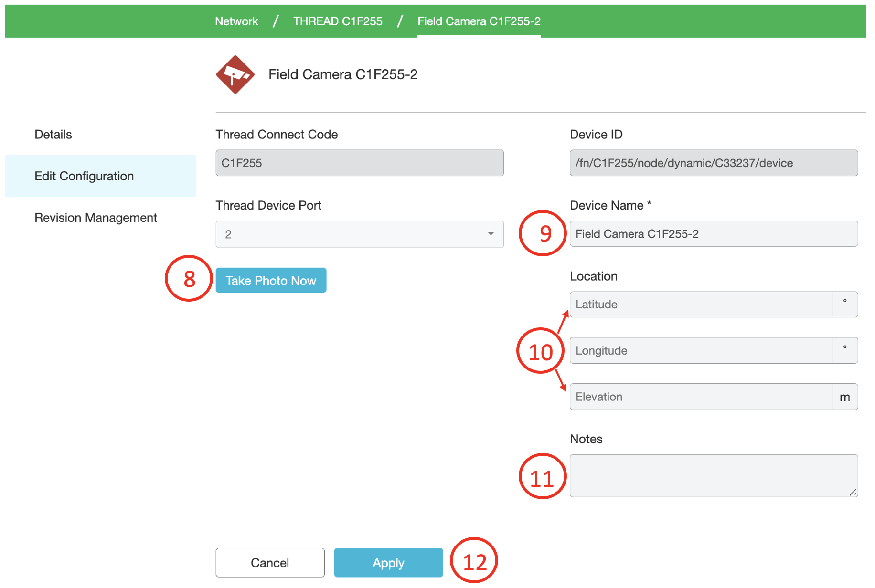Click the Device ID label

tap(596, 135)
